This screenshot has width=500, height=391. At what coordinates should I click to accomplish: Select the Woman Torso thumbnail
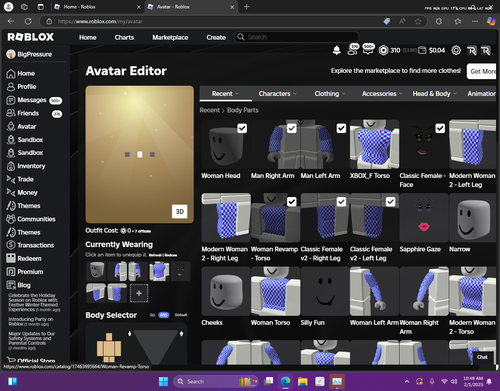(x=275, y=291)
